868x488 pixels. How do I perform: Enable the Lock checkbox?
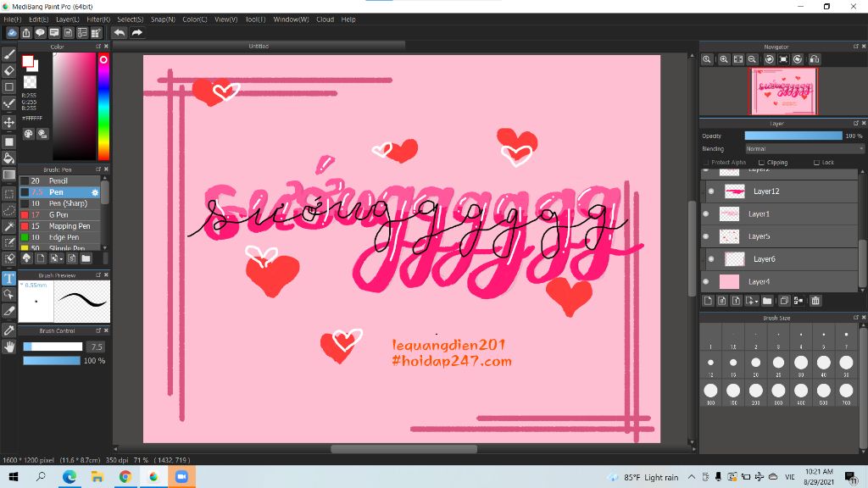(x=816, y=163)
